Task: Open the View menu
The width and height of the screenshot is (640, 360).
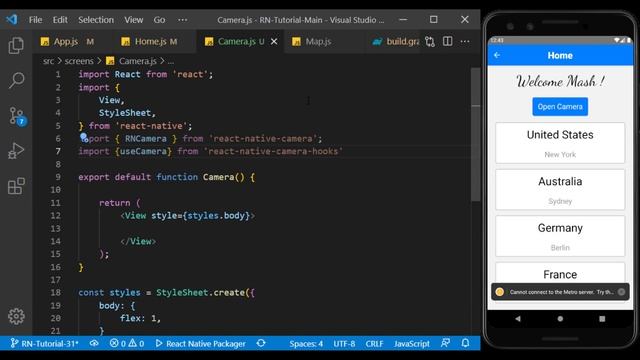Action: point(133,20)
